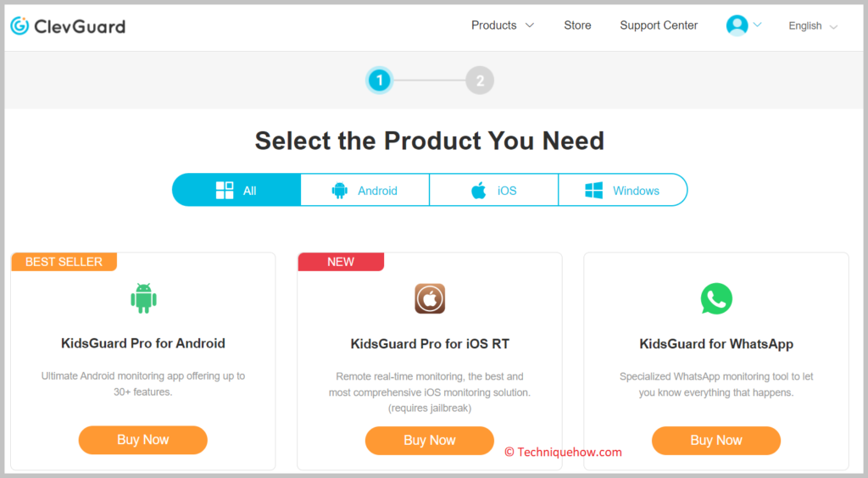
Task: Click the Windows logo in filter bar
Action: [594, 191]
